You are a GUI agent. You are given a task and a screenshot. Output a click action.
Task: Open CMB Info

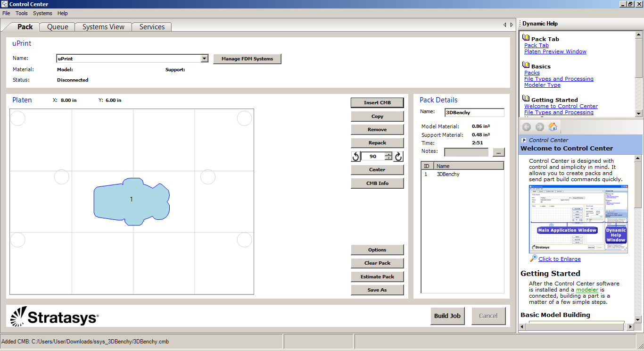tap(377, 183)
